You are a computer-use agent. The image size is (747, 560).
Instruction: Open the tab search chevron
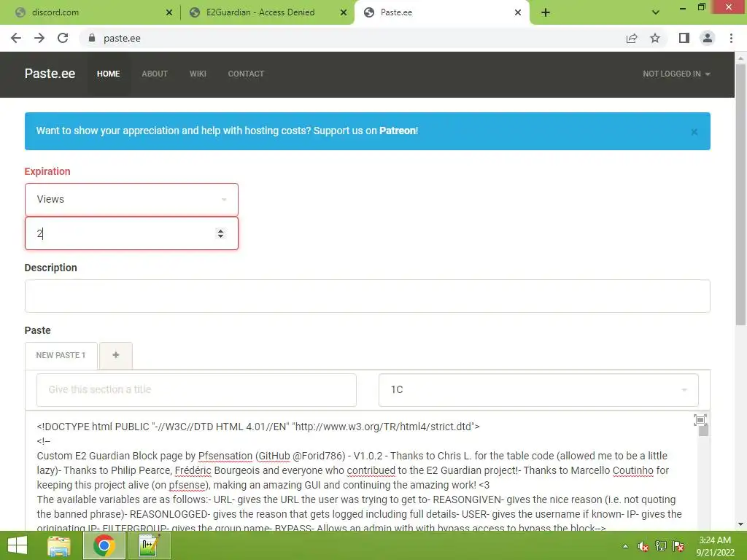[656, 12]
